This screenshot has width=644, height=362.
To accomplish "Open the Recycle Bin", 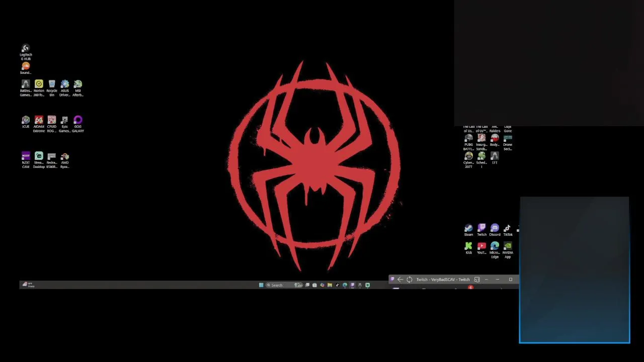I will click(52, 88).
